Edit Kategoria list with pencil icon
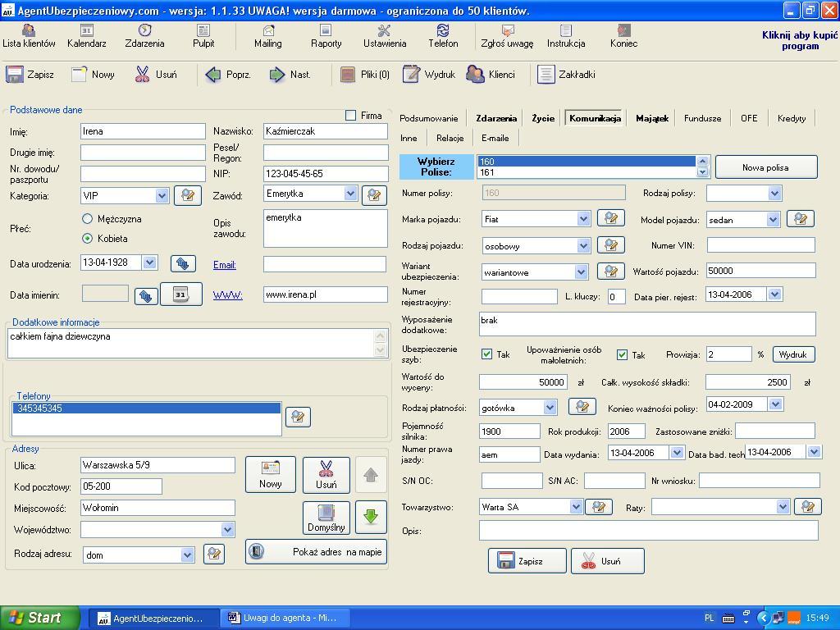840x630 pixels. click(188, 195)
